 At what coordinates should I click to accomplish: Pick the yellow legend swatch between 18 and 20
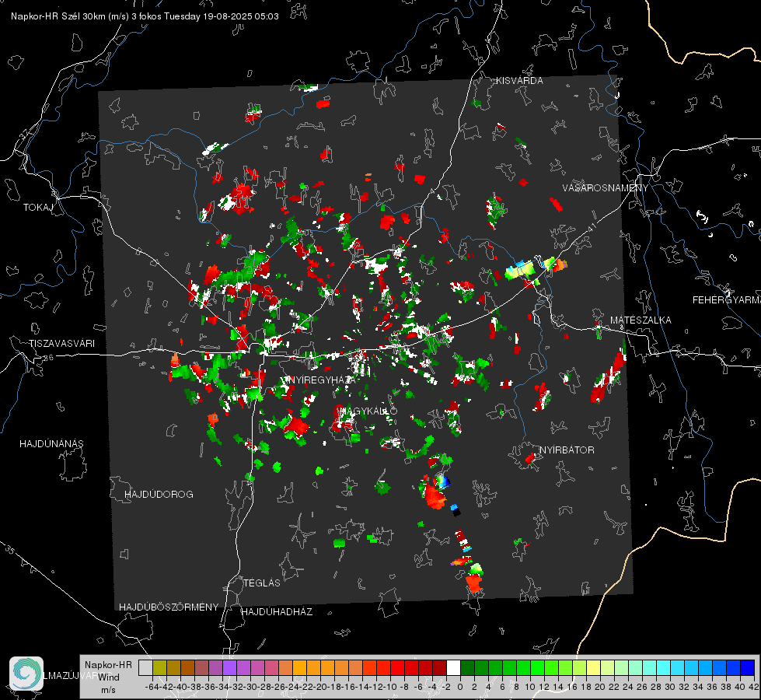(x=594, y=668)
